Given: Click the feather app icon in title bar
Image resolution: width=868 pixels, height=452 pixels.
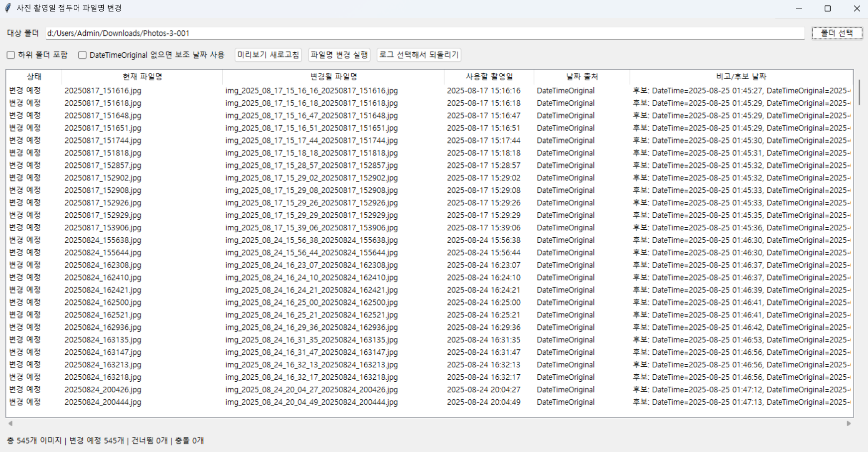Looking at the screenshot, I should 7,8.
